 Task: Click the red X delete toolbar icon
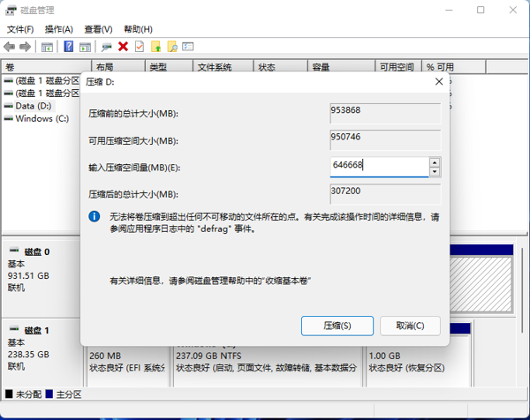coord(123,46)
